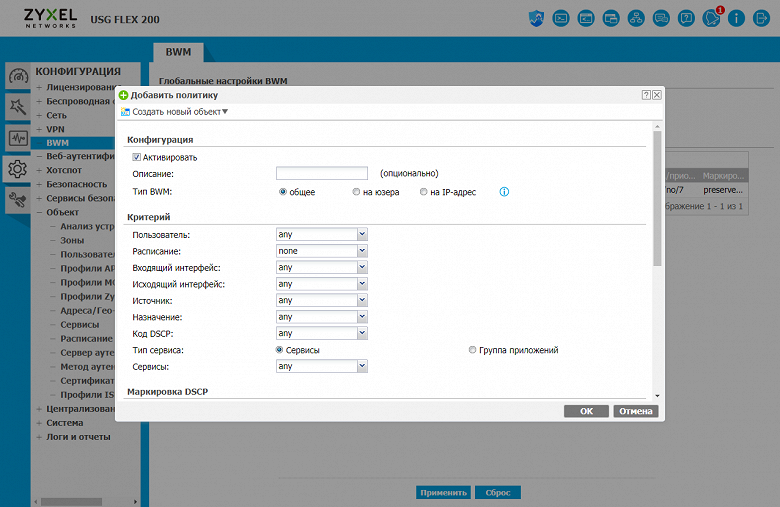Select the 'на юзера' BWM type radio

point(357,192)
